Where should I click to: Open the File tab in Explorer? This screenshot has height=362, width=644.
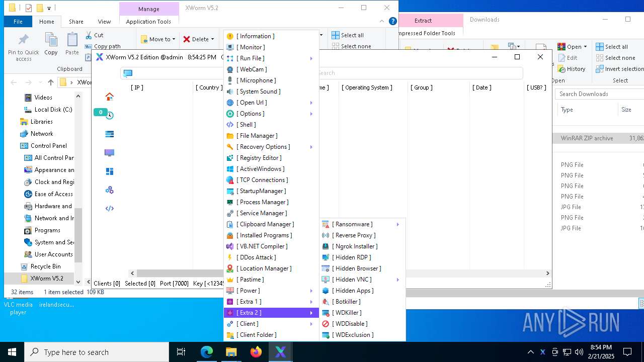pos(18,22)
